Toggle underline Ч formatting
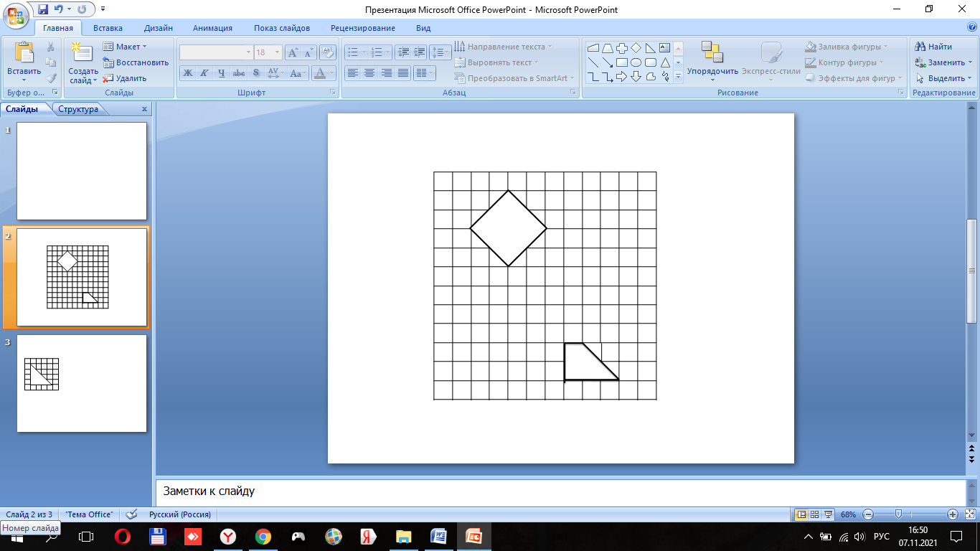 pos(222,73)
